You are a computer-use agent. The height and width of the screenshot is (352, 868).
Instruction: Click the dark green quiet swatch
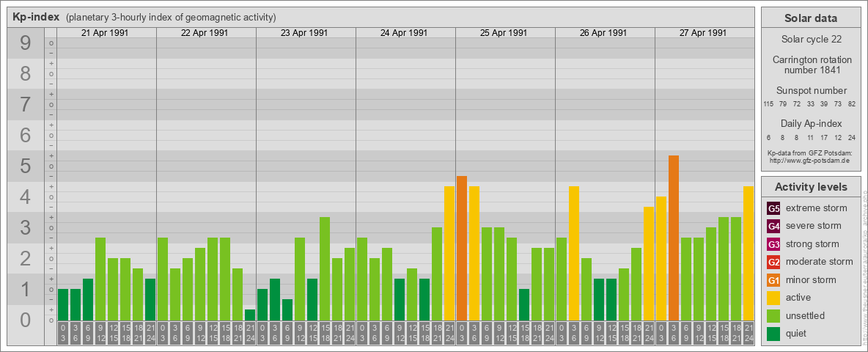click(x=773, y=333)
